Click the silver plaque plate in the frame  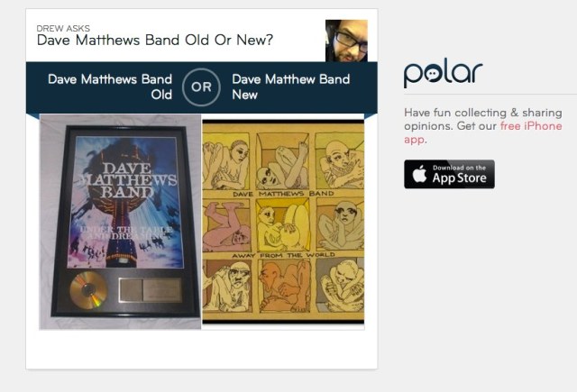(151, 290)
